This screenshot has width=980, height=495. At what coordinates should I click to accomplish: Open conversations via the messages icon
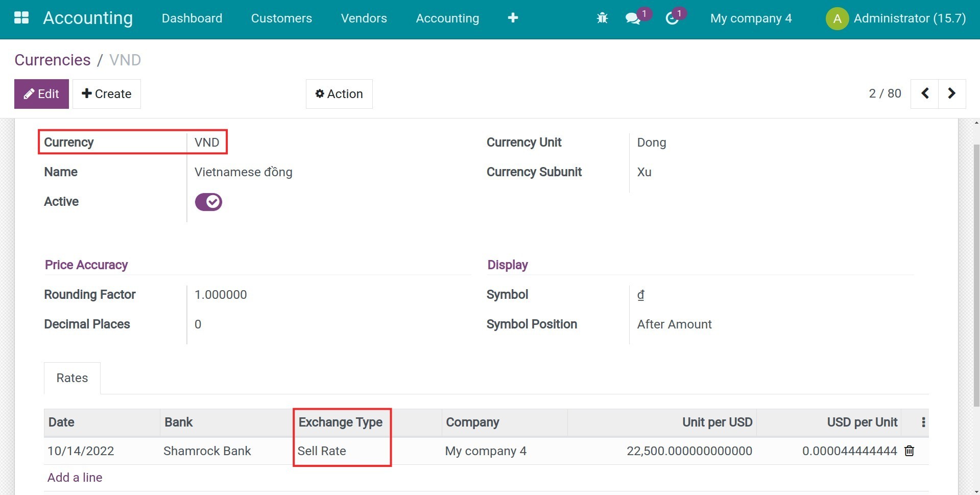pos(633,18)
